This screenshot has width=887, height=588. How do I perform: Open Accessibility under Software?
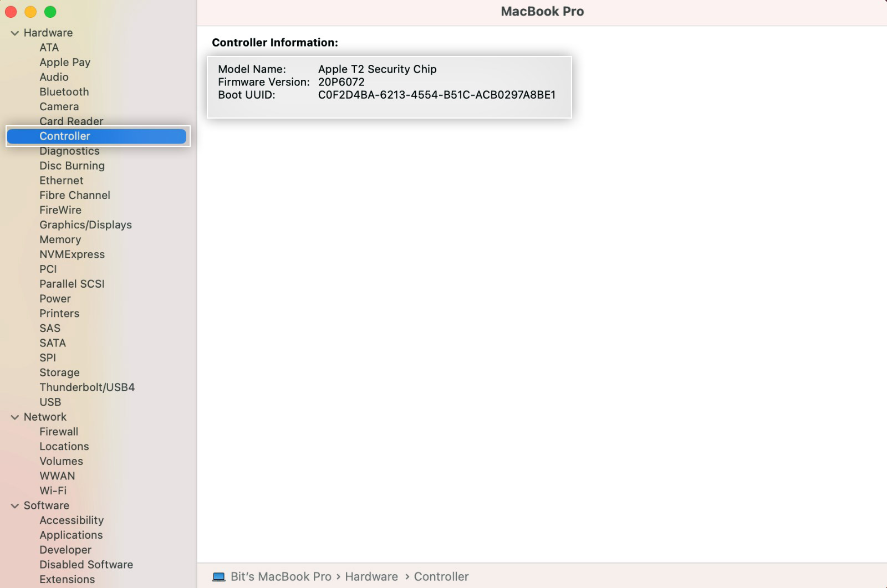click(72, 520)
